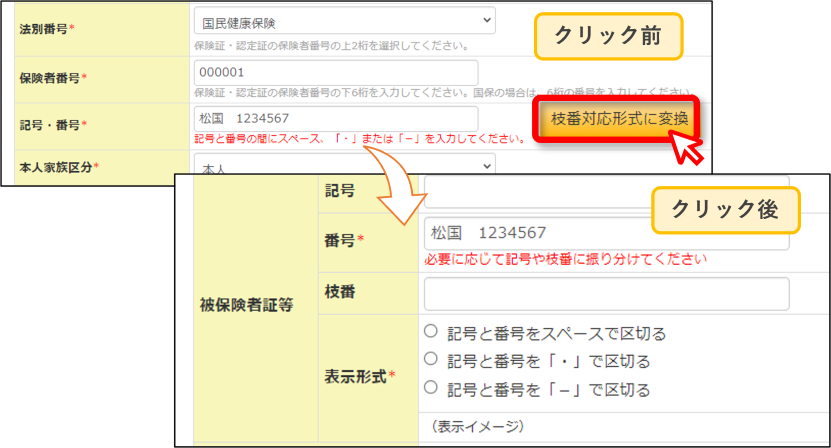This screenshot has width=831, height=448.
Task: Click the 法別番号 label cell
Action: pyautogui.click(x=102, y=29)
